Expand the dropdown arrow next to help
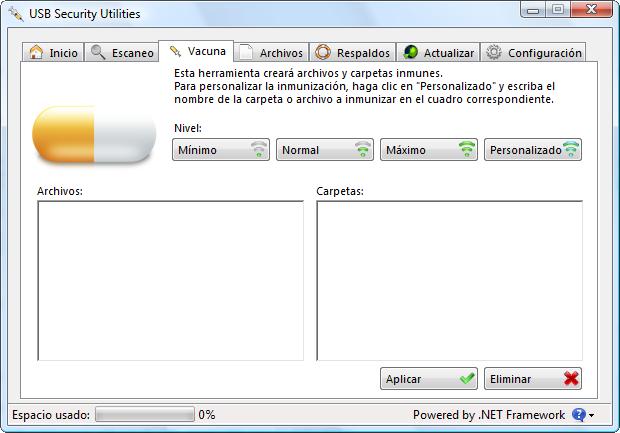 tap(591, 415)
